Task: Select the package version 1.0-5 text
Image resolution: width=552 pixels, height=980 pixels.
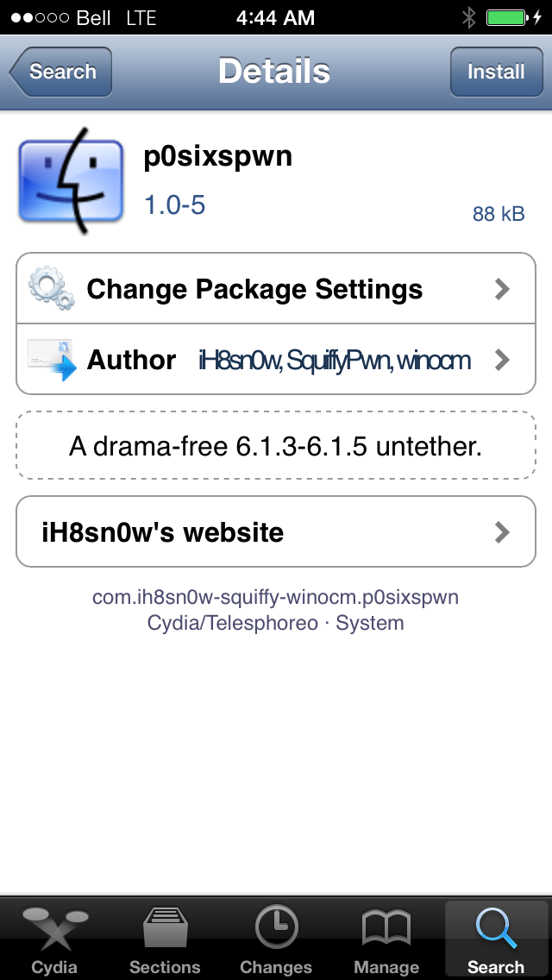Action: click(174, 205)
